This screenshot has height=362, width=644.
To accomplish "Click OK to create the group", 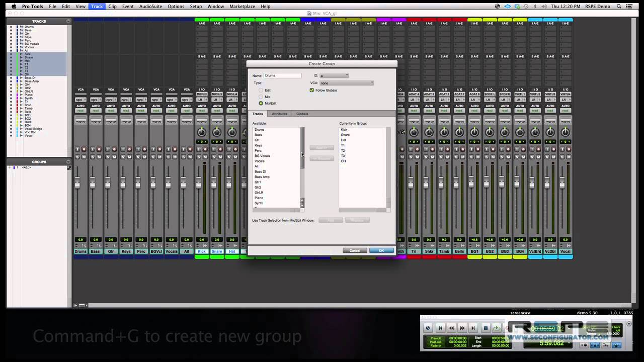I will tap(381, 250).
